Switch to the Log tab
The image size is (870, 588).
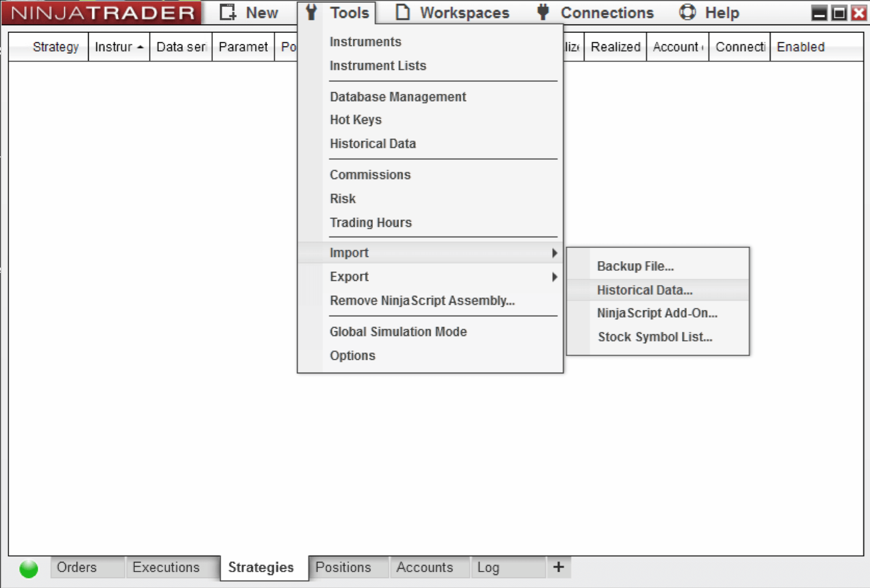tap(508, 567)
